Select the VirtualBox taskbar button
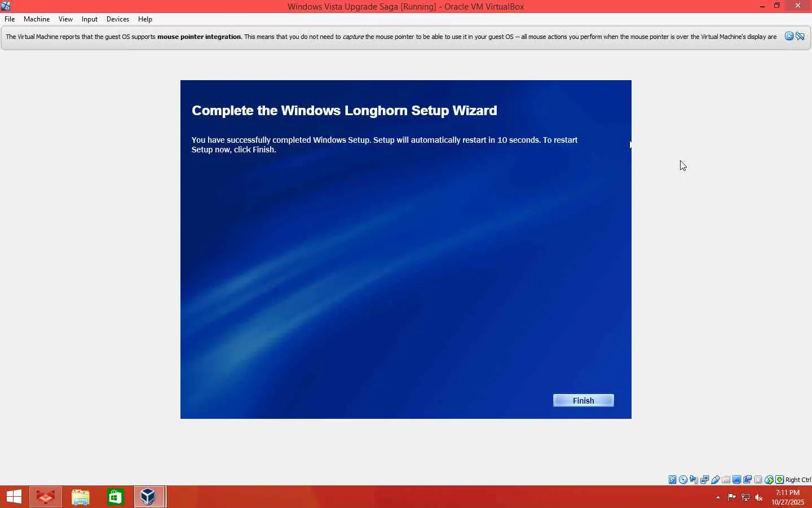 [x=149, y=497]
